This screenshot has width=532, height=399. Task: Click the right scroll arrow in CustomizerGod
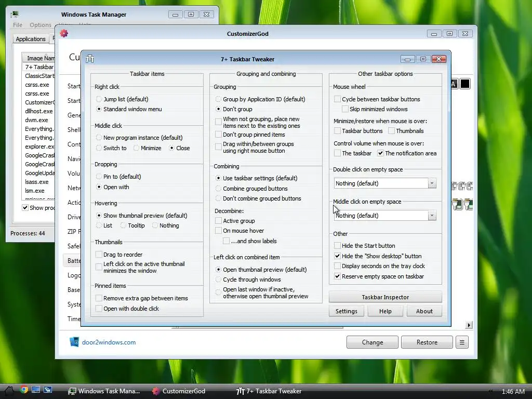coord(469,325)
